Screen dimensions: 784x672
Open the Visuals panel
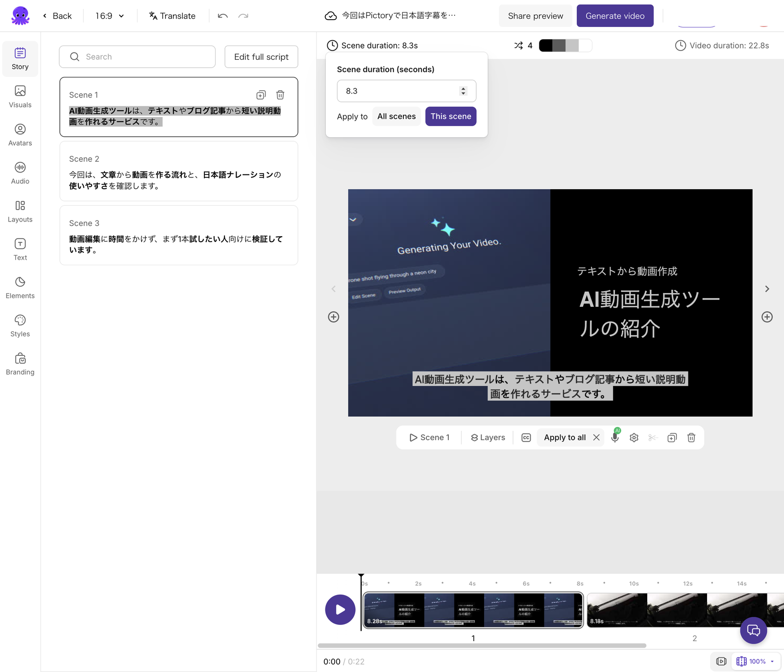click(20, 97)
